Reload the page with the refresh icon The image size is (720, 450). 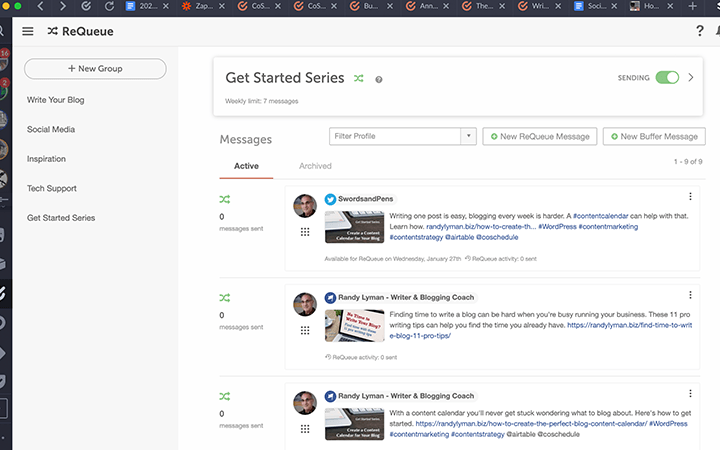(x=109, y=6)
